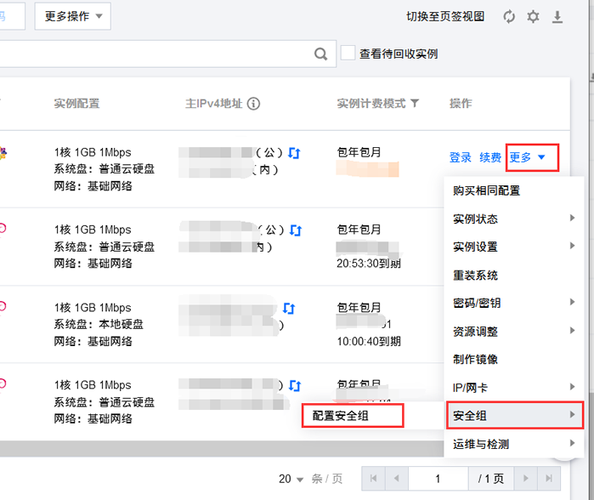The width and height of the screenshot is (594, 500).
Task: Go to first page arrow
Action: 373,478
